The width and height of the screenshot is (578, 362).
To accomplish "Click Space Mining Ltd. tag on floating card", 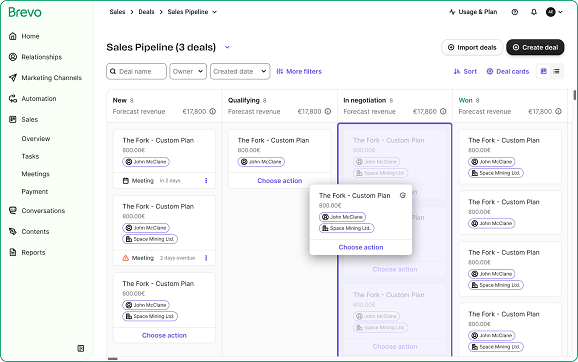I will (x=347, y=228).
